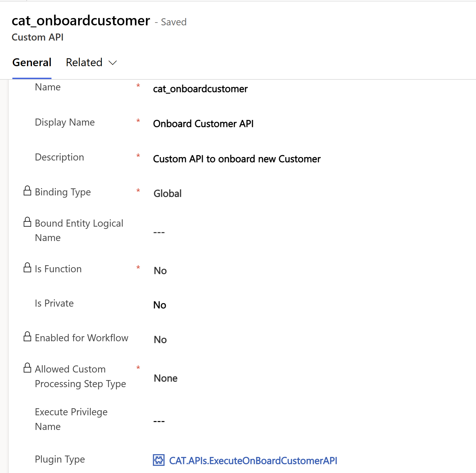The width and height of the screenshot is (476, 473).
Task: Click the lock icon beside Is Function
Action: (x=27, y=268)
